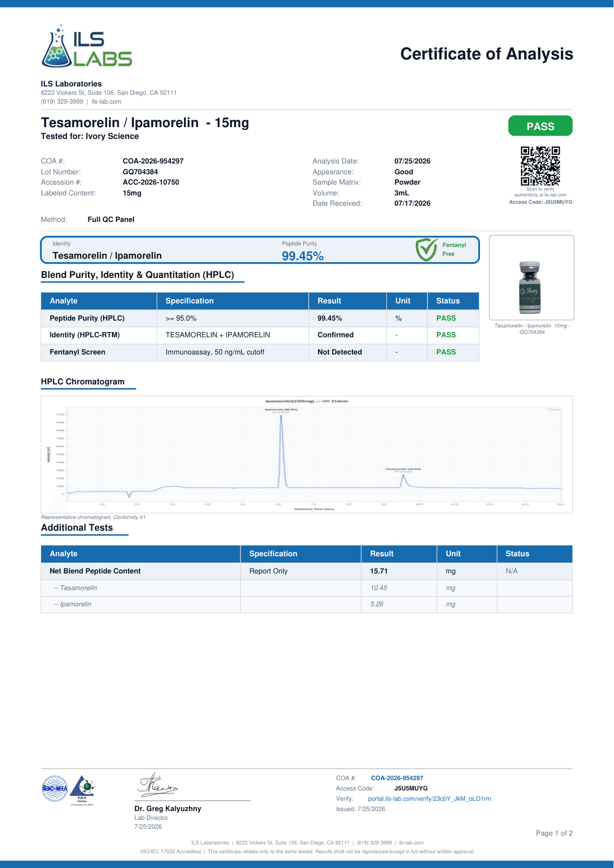This screenshot has height=868, width=614.
Task: Click the HPLC chromatogram chart
Action: click(307, 455)
